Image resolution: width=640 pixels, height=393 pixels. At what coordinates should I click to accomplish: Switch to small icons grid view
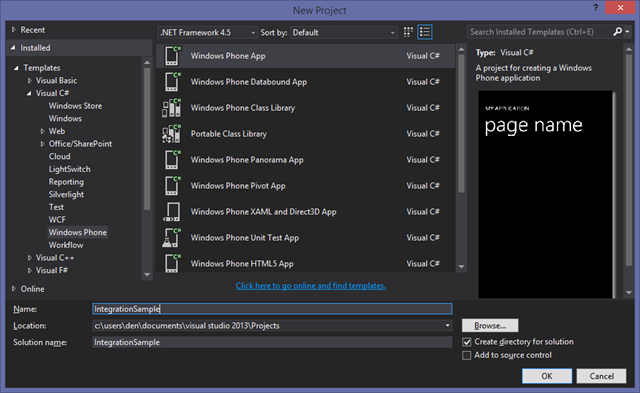coord(408,32)
